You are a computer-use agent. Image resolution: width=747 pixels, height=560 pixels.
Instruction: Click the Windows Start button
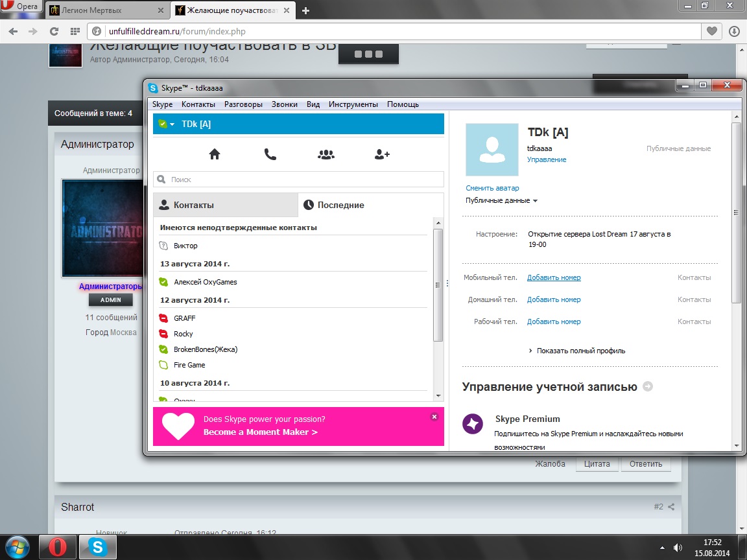18,546
